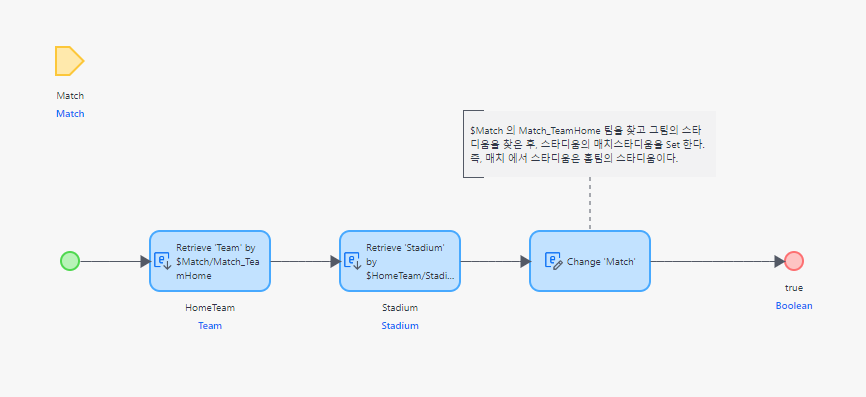Select the Retrieve 'Team' activity box

click(x=210, y=261)
